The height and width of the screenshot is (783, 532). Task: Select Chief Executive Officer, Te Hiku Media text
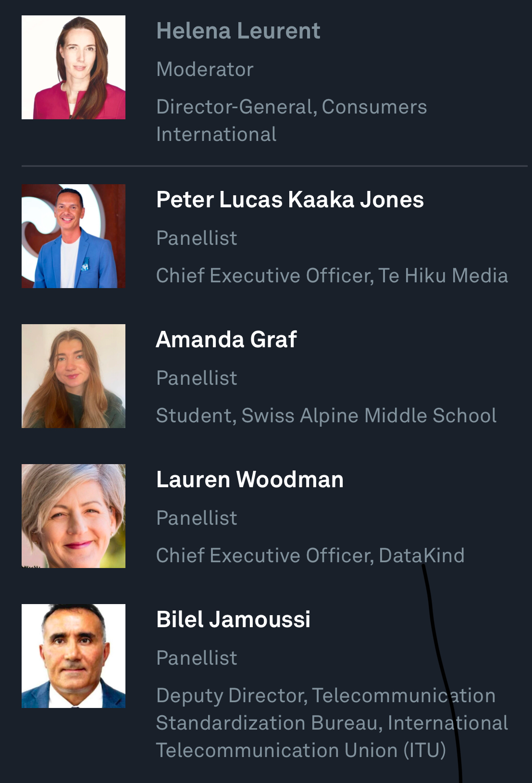pyautogui.click(x=332, y=276)
